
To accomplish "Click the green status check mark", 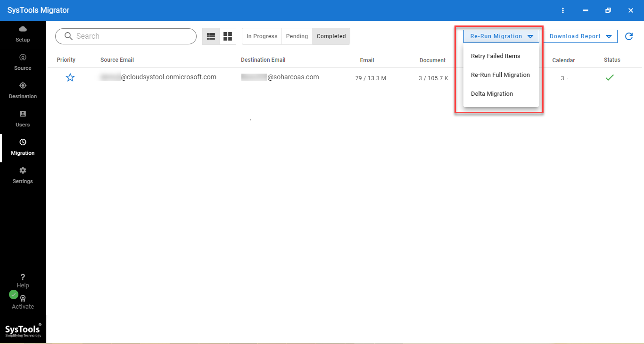I will coord(610,77).
